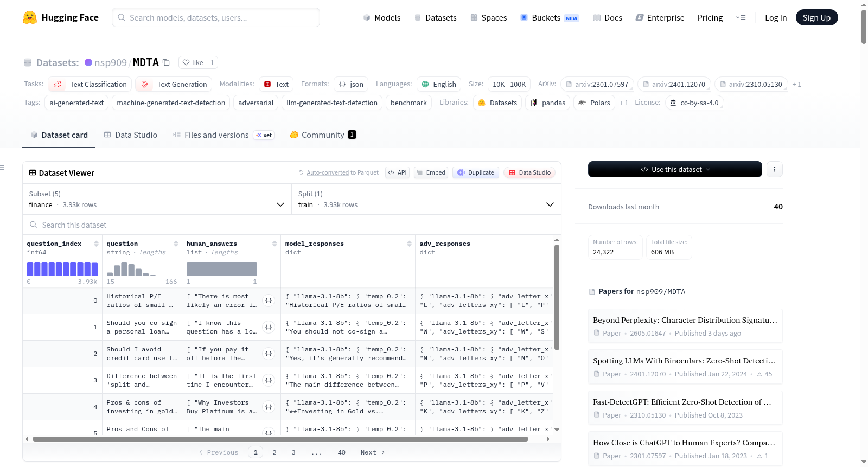This screenshot has width=868, height=467.
Task: Open the arxiv:2301.07597 tag
Action: pos(597,84)
